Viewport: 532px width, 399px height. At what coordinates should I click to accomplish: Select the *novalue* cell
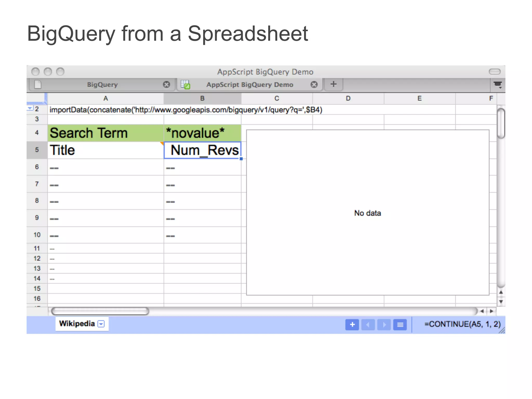click(x=202, y=133)
